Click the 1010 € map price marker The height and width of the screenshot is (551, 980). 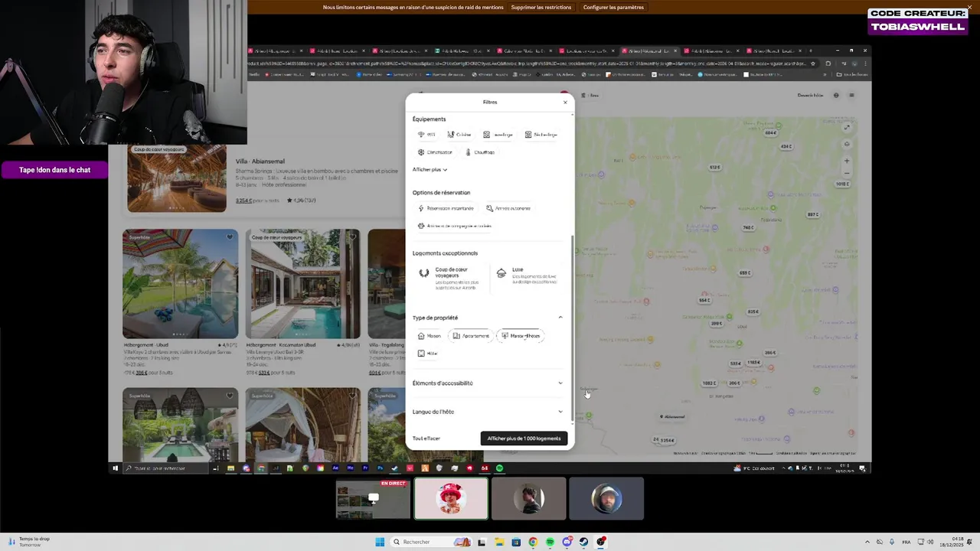click(x=842, y=184)
